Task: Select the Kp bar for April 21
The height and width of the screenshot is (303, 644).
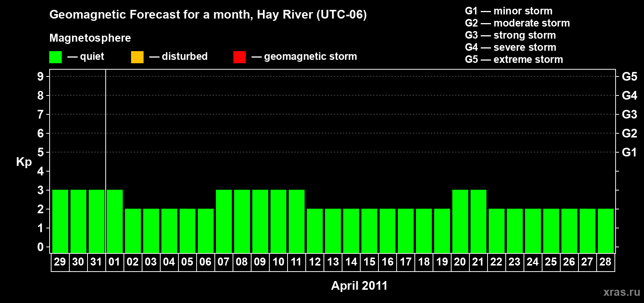Action: (478, 221)
